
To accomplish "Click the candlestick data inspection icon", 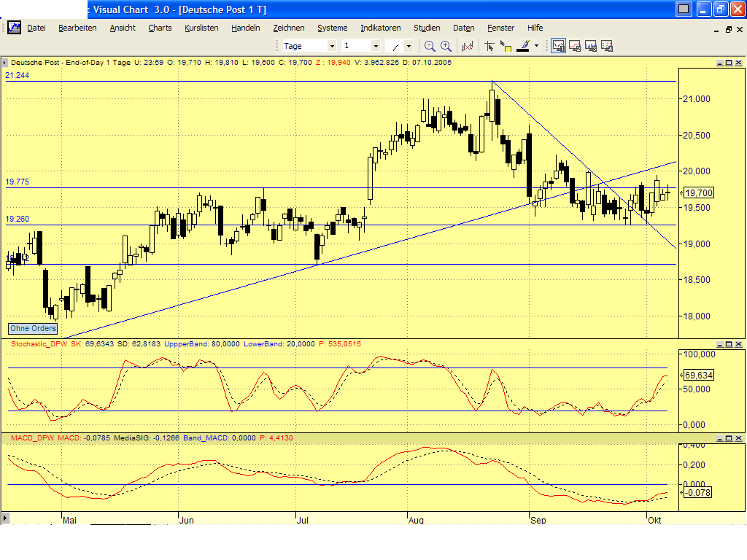I will (x=467, y=45).
